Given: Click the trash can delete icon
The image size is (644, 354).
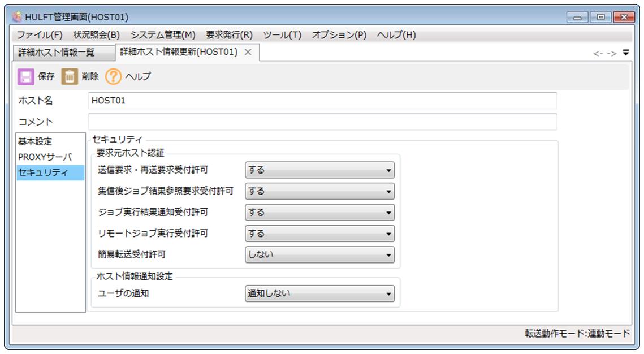Looking at the screenshot, I should click(x=70, y=76).
